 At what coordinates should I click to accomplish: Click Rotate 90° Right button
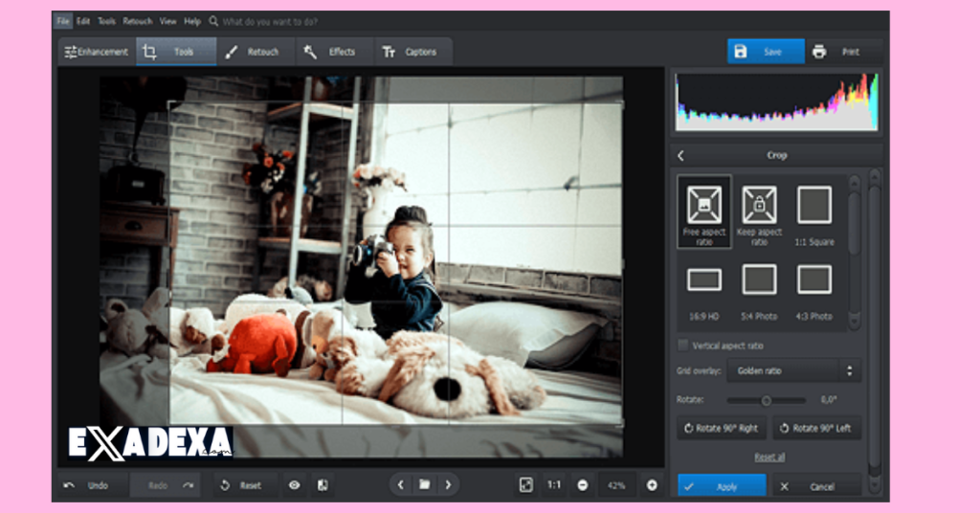coord(722,428)
